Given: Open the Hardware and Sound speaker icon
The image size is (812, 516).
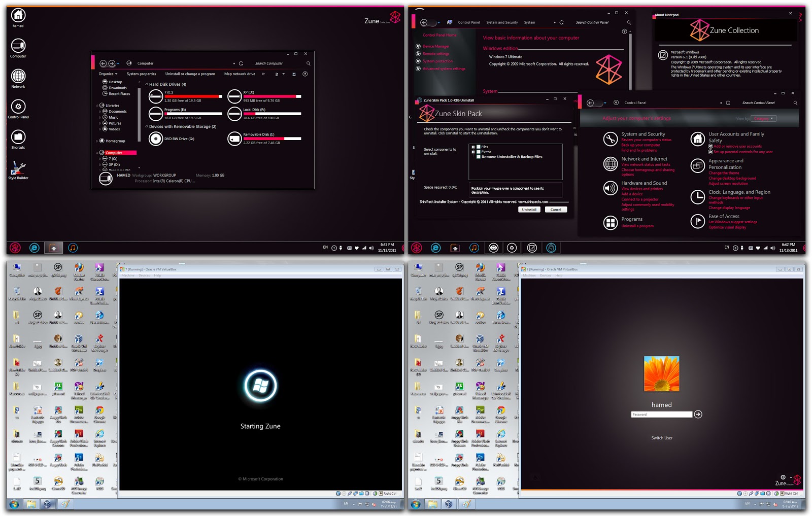Looking at the screenshot, I should coord(610,188).
